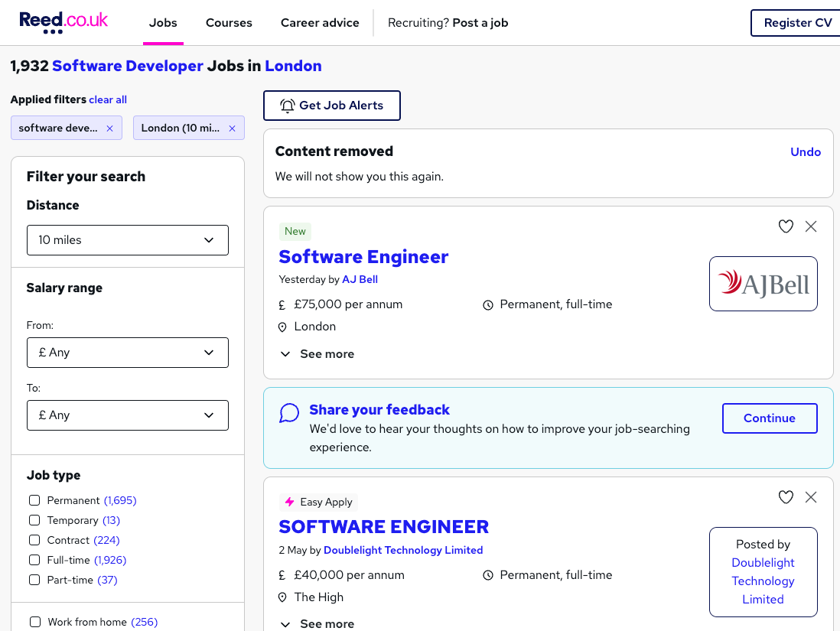Click the £75,000 per annum text

(x=348, y=304)
